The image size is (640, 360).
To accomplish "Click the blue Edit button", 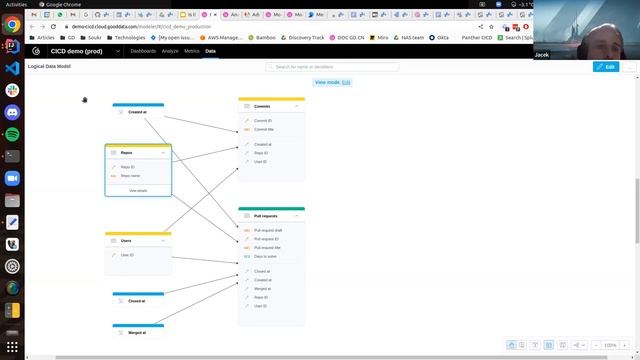I will click(x=606, y=67).
